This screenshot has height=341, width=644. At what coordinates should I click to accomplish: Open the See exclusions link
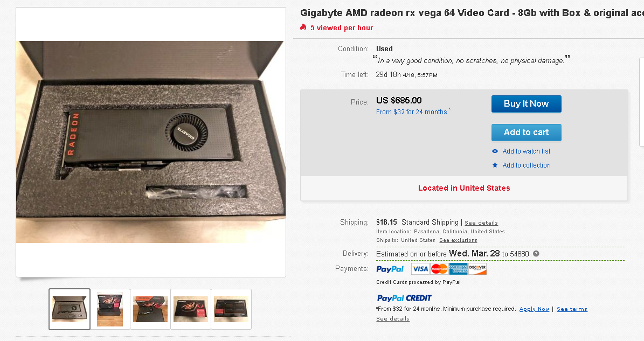pos(458,240)
